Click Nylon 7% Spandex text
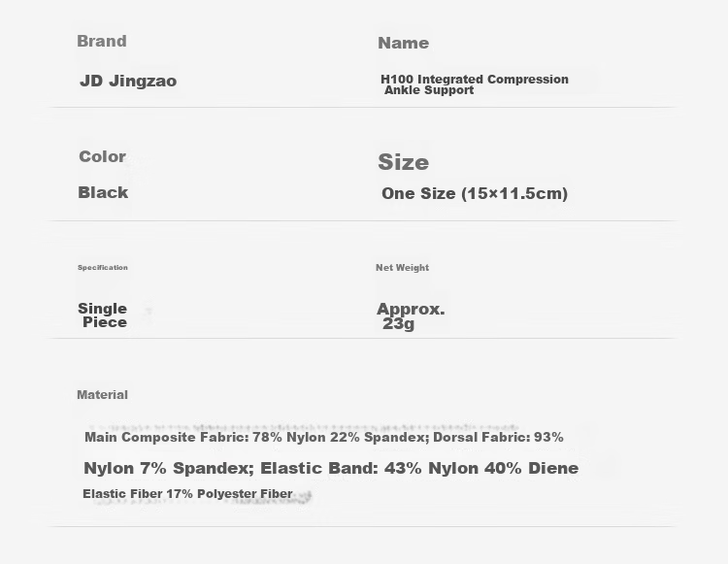This screenshot has height=564, width=728. click(x=169, y=468)
